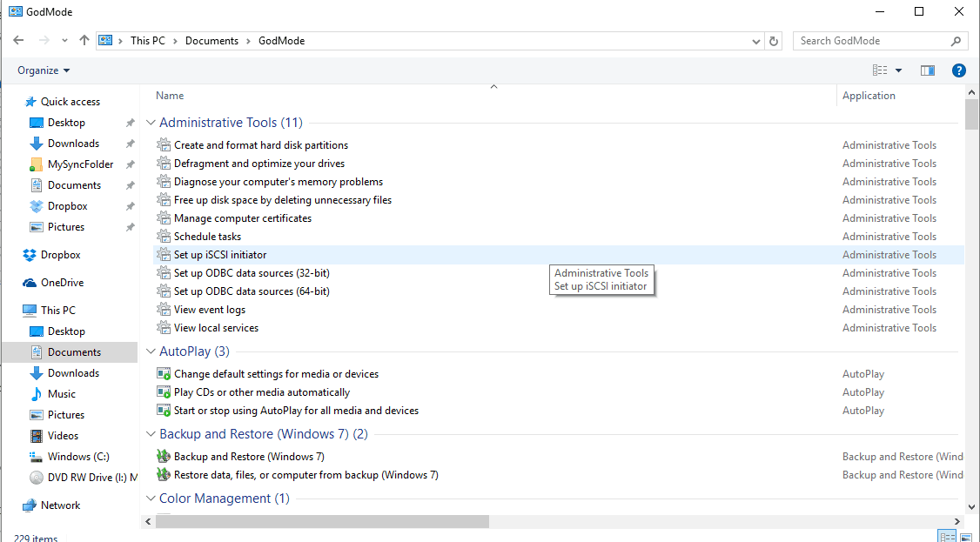Select Network in the navigation pane
Viewport: 980px width, 542px height.
coord(60,505)
